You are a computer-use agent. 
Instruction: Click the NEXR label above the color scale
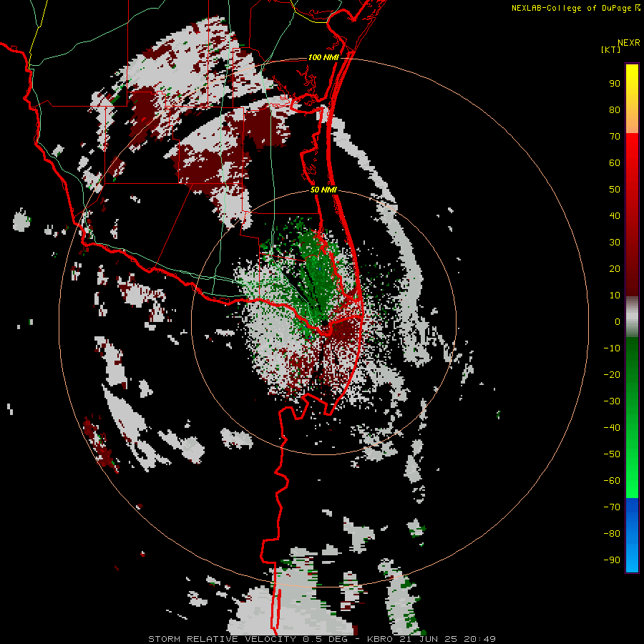629,43
